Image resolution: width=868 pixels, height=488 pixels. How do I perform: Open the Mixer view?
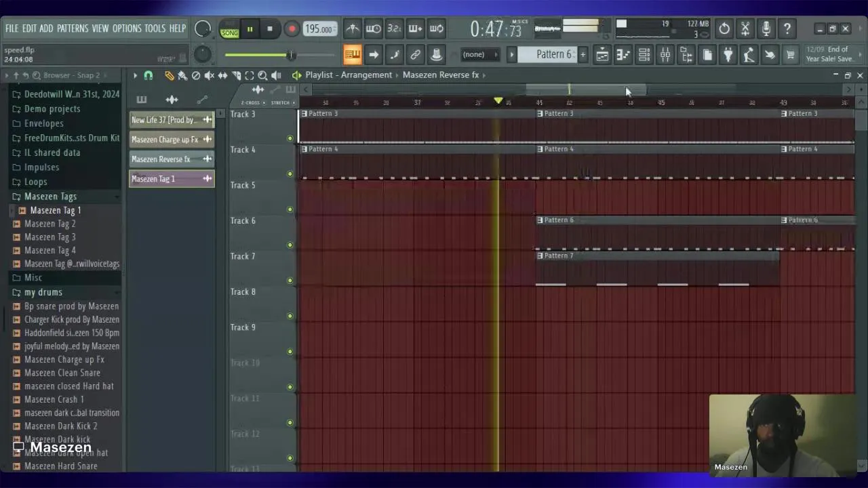coord(665,55)
